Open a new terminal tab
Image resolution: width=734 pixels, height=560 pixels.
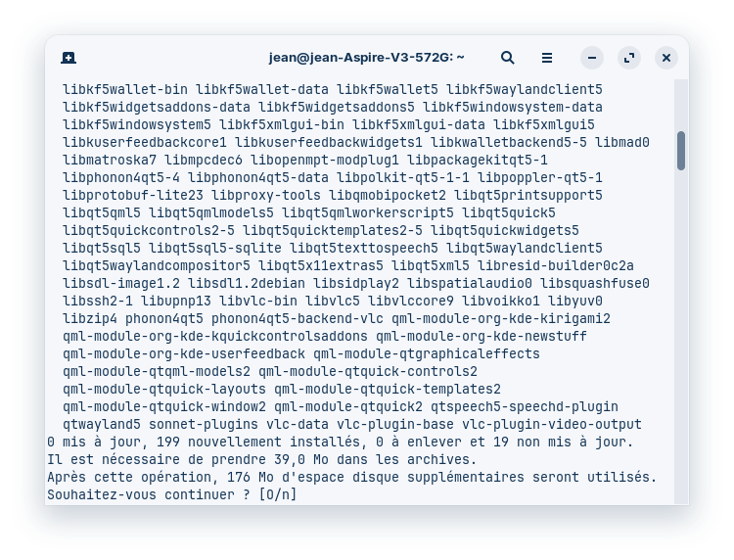[x=69, y=58]
